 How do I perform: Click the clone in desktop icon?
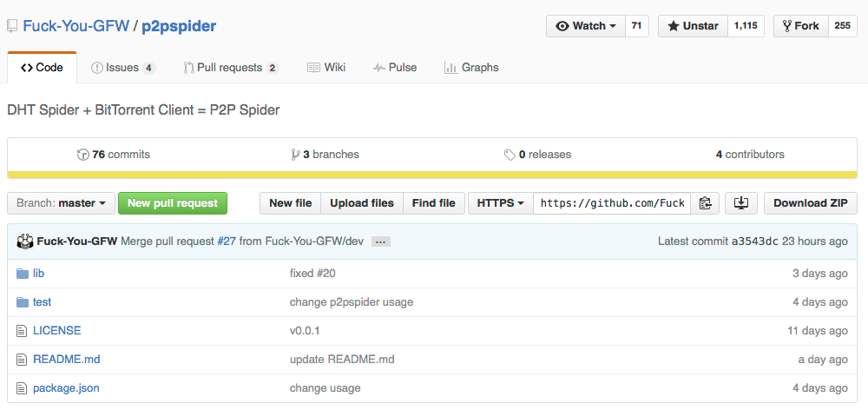point(740,203)
